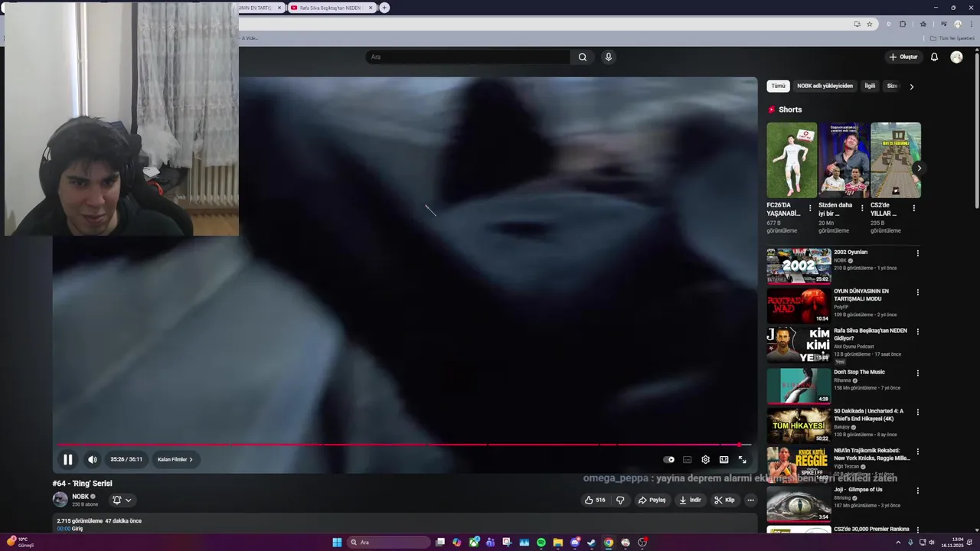Open the 2002 Oyunları video thumbnail

(x=799, y=266)
